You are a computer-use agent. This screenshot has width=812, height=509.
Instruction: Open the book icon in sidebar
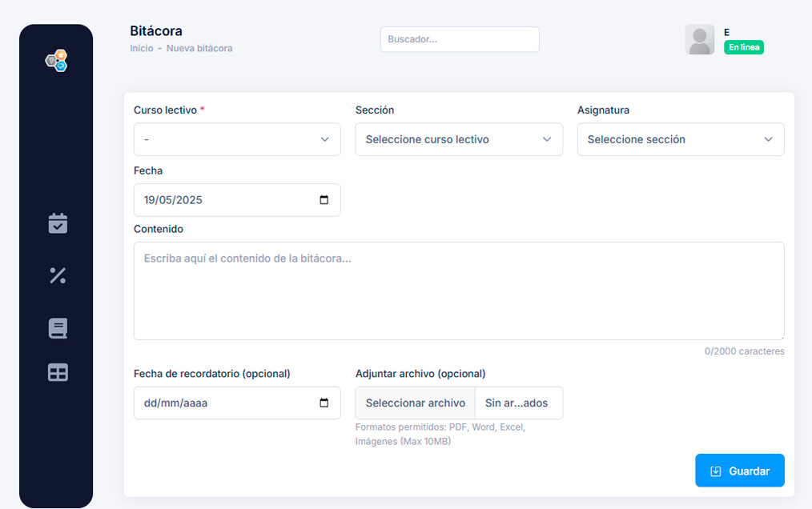(58, 328)
